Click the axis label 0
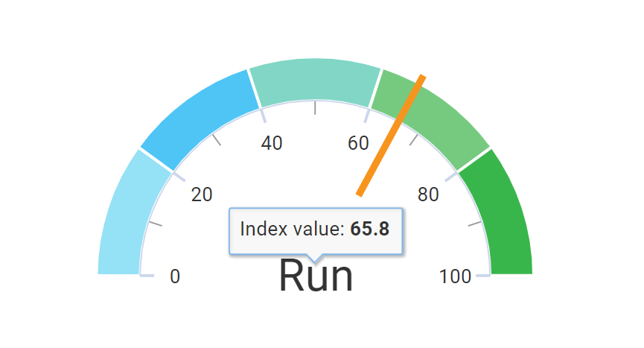This screenshot has height=348, width=644. (x=175, y=276)
